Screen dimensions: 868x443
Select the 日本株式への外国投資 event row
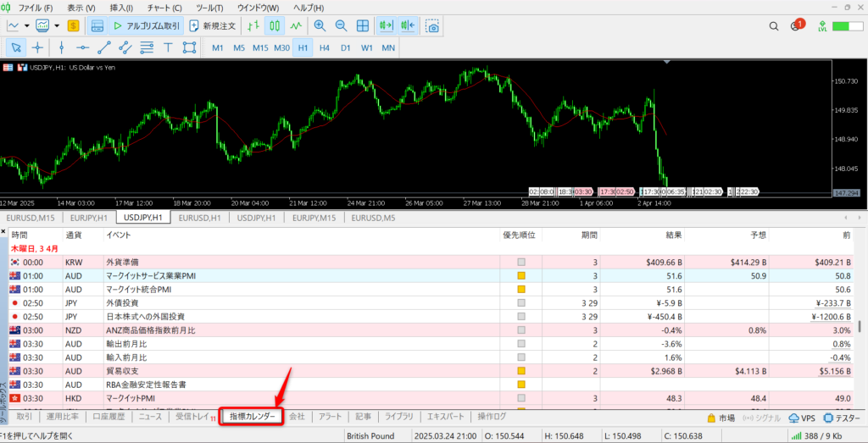(x=431, y=316)
